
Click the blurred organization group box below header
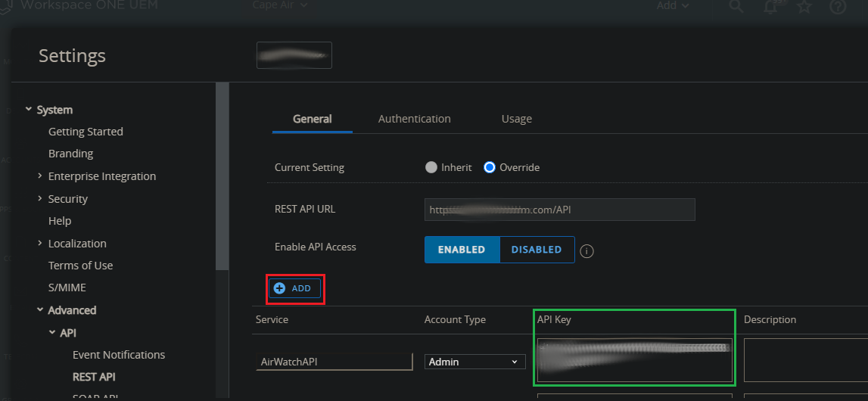[294, 55]
